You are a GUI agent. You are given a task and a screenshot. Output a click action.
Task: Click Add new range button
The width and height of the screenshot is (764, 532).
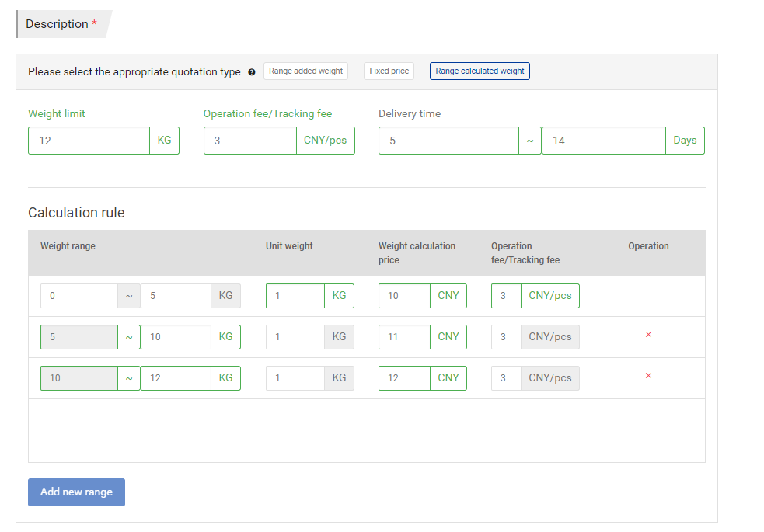click(76, 492)
